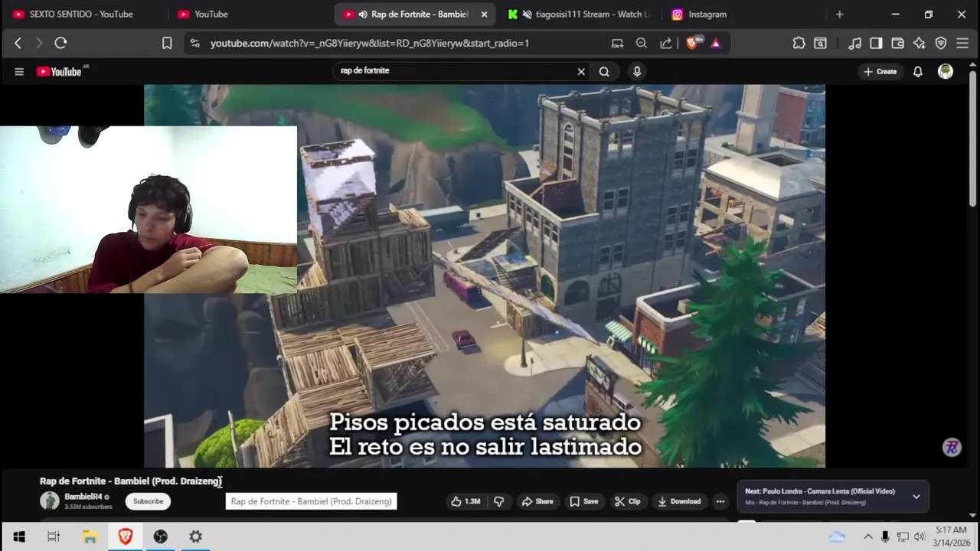Open OBS Studio from the taskbar
The height and width of the screenshot is (551, 980).
click(x=161, y=536)
